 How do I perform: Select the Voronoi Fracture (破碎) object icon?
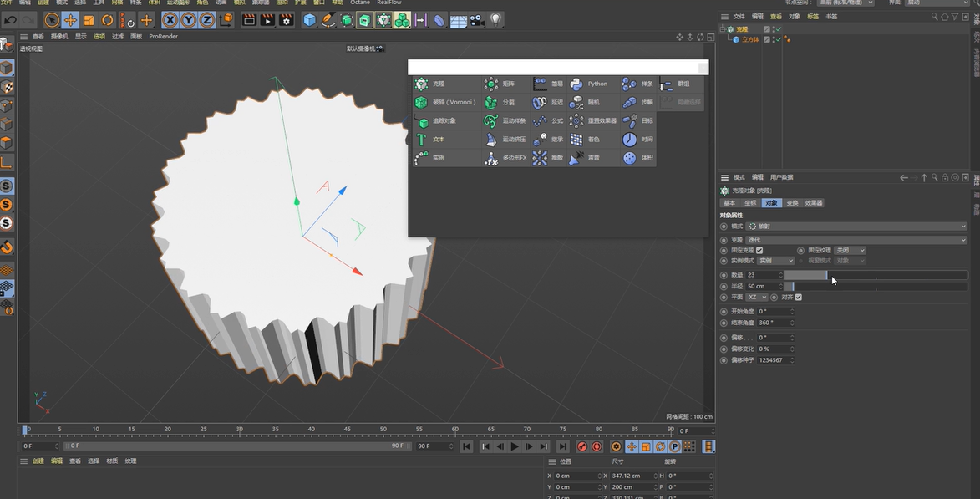pyautogui.click(x=422, y=102)
